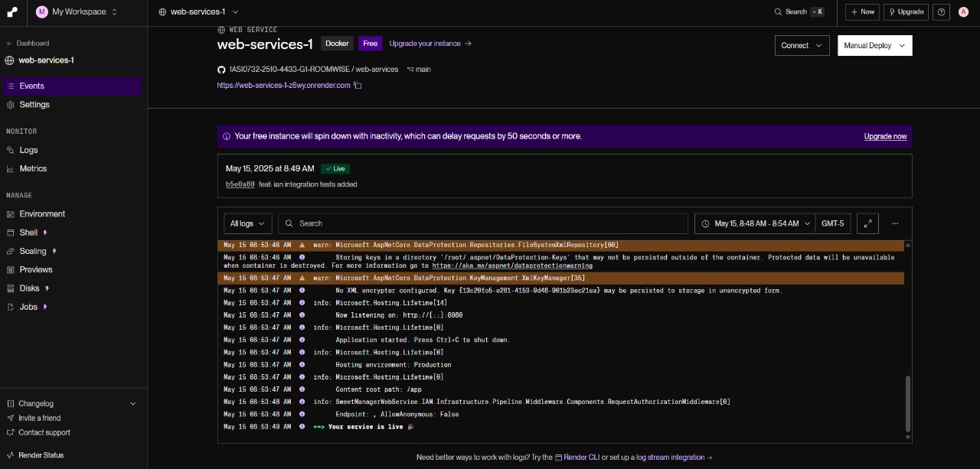
Task: Click the Docker badge
Action: click(337, 44)
